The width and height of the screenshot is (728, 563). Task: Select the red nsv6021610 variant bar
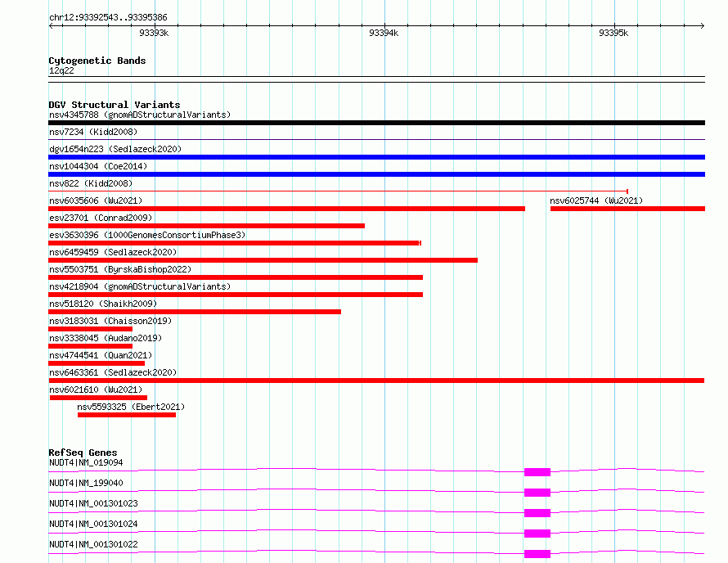(x=98, y=398)
